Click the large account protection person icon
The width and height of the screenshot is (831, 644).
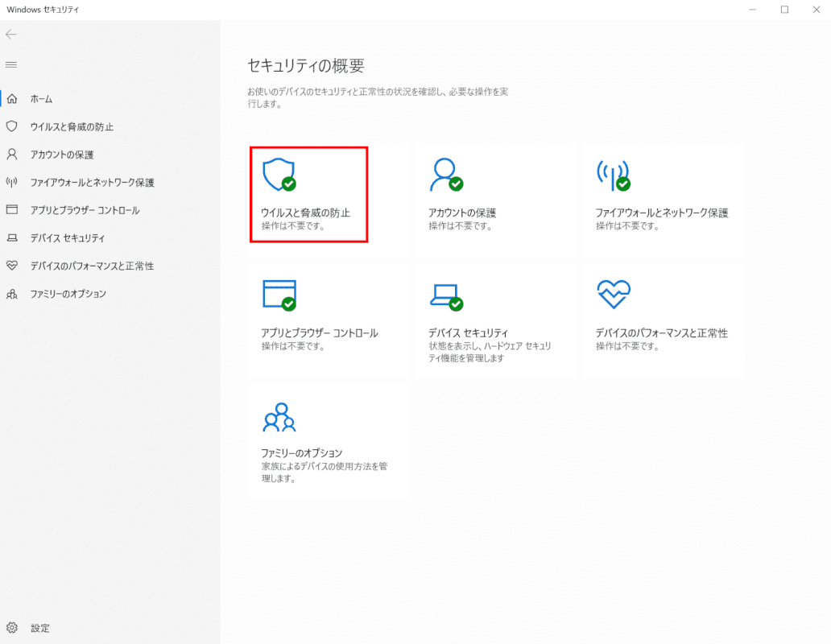click(446, 174)
